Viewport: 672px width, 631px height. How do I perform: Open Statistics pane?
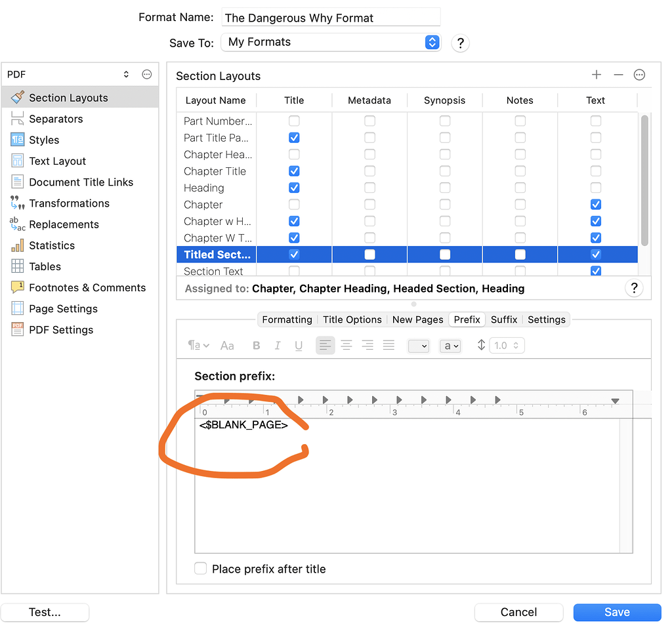[x=52, y=245]
